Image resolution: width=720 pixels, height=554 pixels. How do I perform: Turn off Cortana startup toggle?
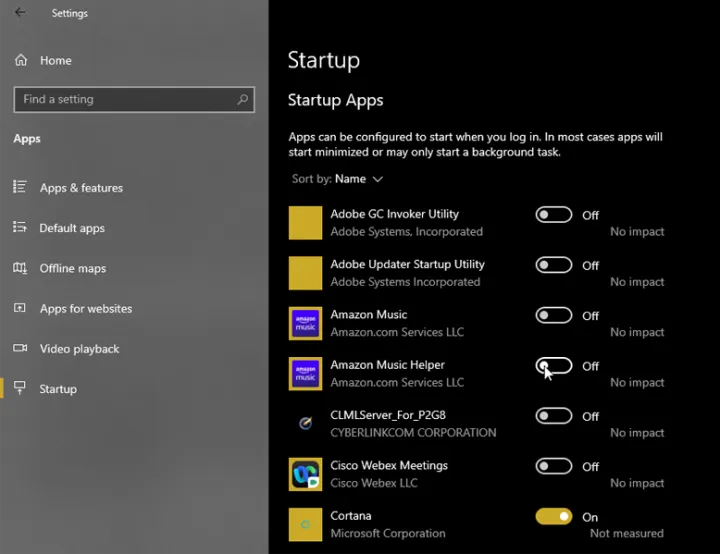[x=553, y=517]
